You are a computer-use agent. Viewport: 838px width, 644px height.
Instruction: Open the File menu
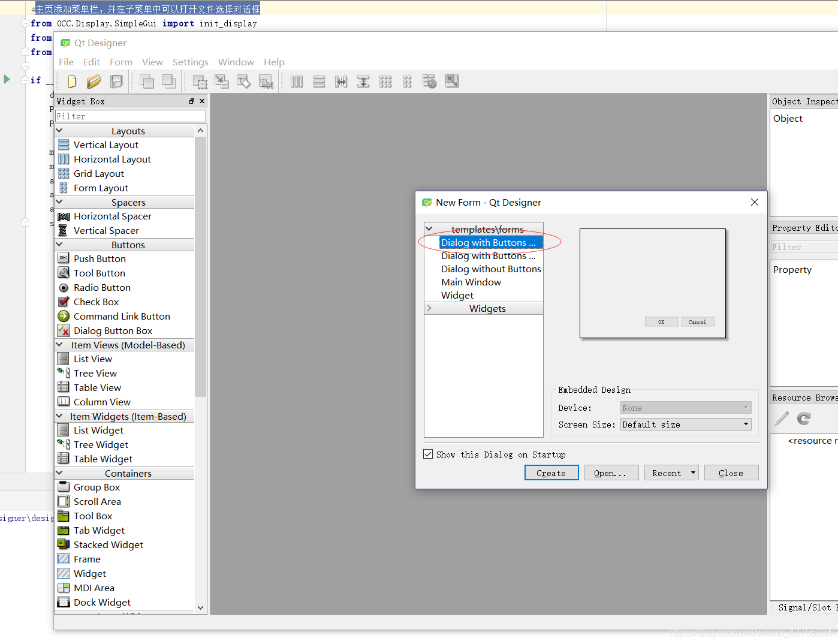[x=66, y=62]
